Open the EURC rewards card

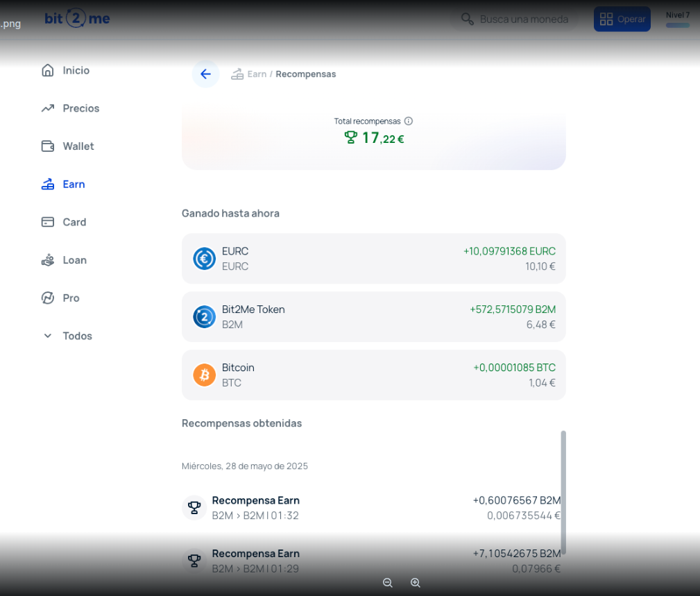(x=374, y=259)
